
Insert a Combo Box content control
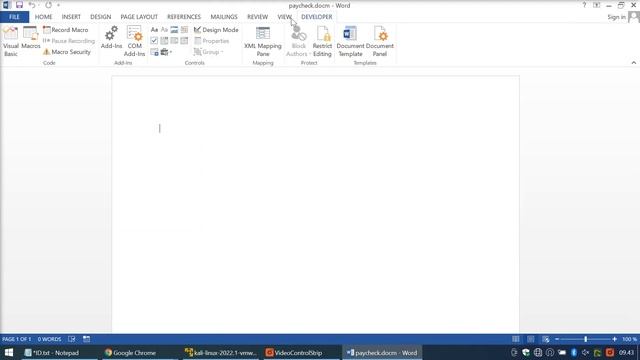[164, 41]
